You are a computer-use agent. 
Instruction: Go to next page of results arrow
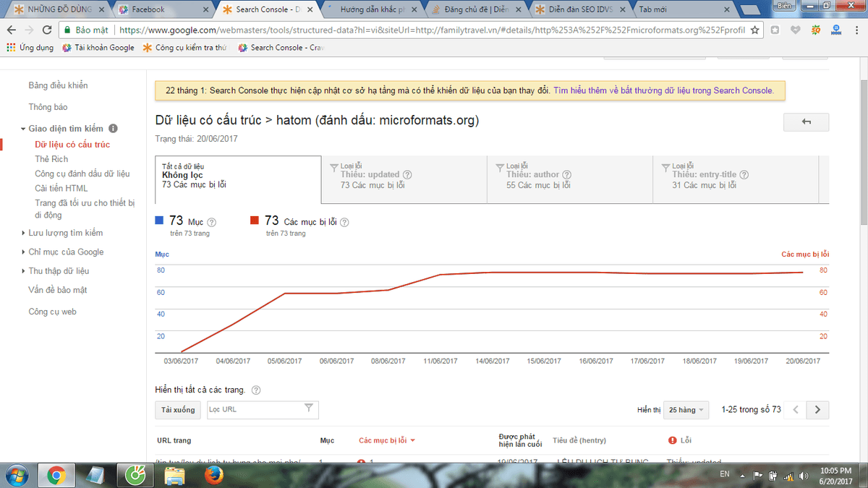(818, 410)
